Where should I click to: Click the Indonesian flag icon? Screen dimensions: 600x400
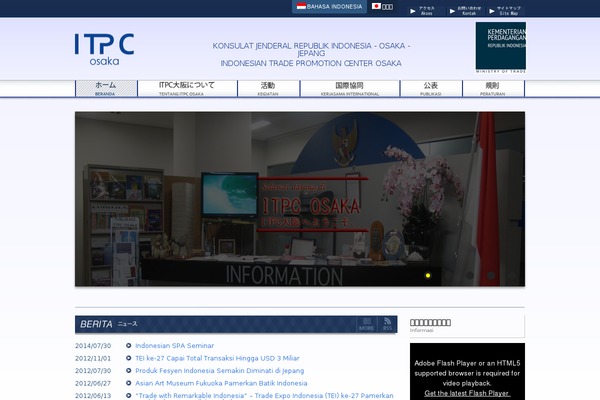coord(301,6)
